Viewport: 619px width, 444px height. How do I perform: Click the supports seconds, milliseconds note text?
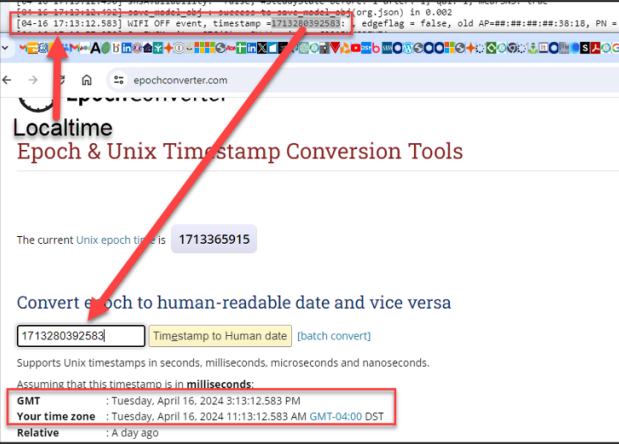point(223,363)
